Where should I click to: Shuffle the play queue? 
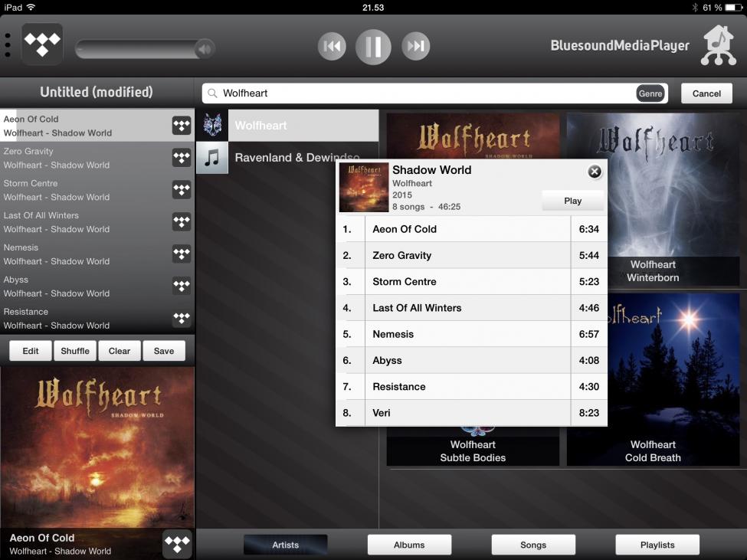[75, 351]
